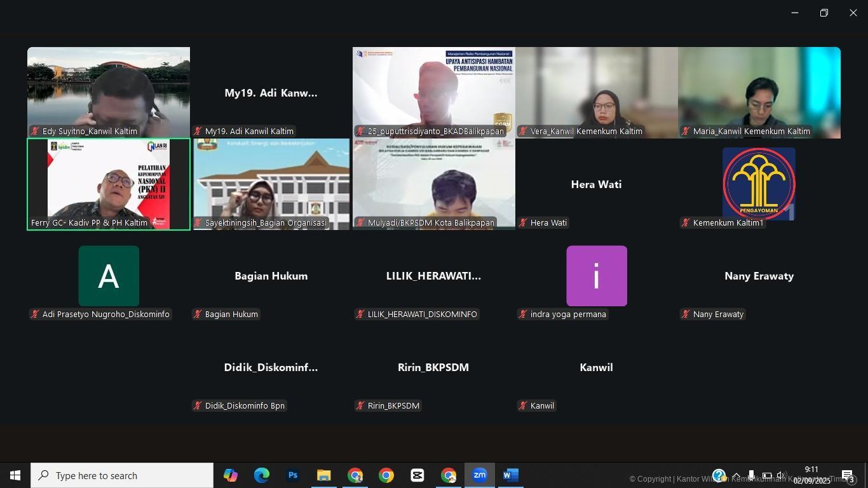Click muted mic icon for LILIK_HERAWATI_DISKOMINFO
Viewport: 868px width, 488px height.
point(360,315)
